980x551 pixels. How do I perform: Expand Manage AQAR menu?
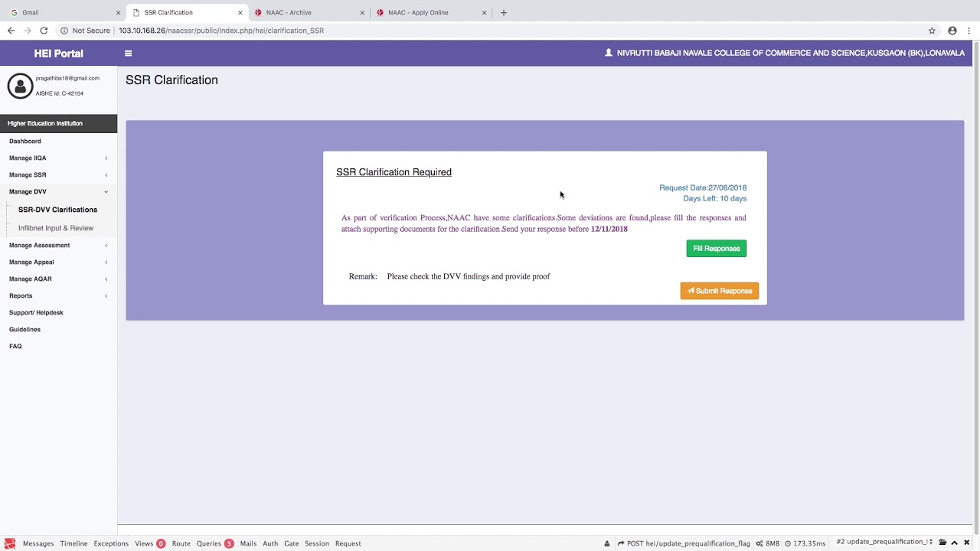(x=58, y=279)
